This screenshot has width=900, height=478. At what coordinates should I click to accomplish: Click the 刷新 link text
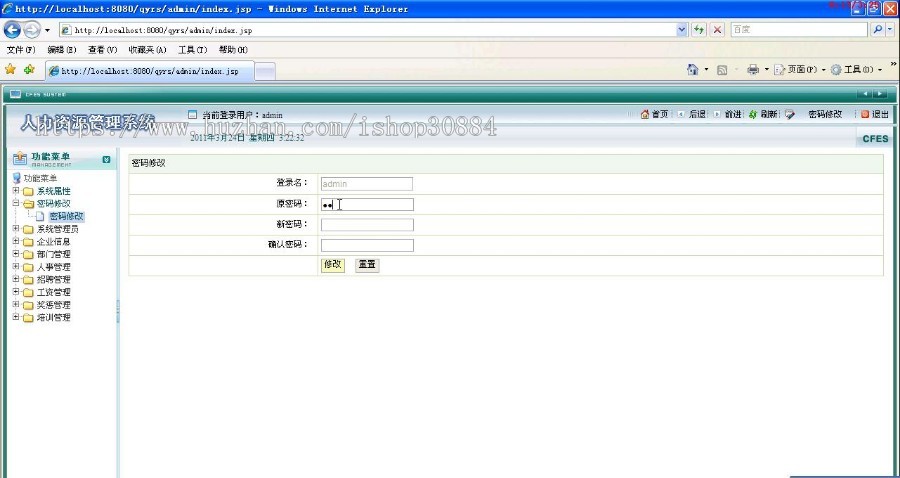(x=769, y=114)
